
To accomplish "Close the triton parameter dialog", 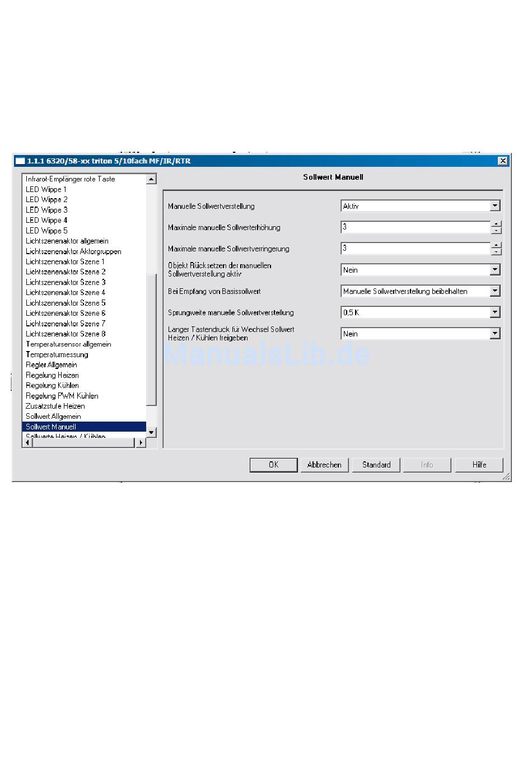I will tap(503, 161).
